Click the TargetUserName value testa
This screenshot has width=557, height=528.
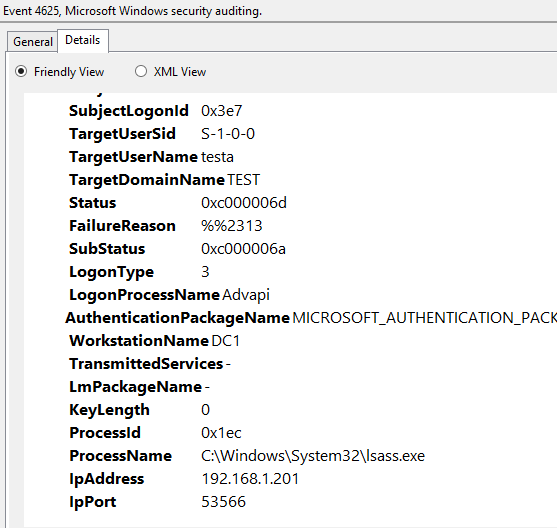[x=217, y=157]
